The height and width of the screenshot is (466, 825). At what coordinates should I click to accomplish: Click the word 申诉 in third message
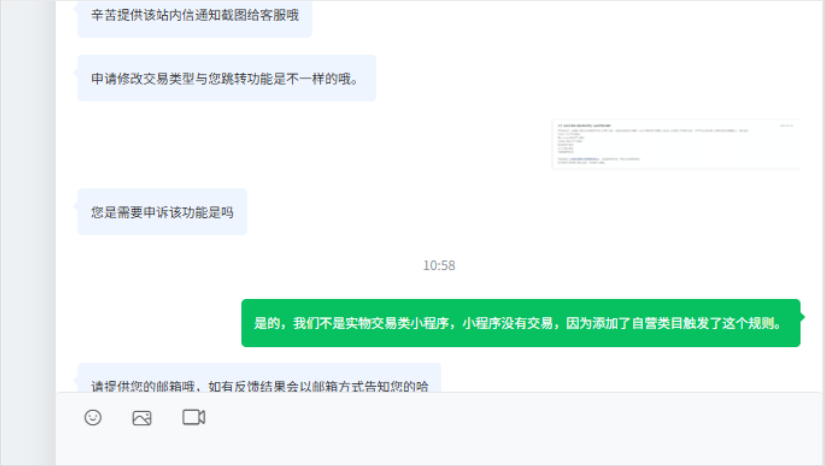click(156, 212)
